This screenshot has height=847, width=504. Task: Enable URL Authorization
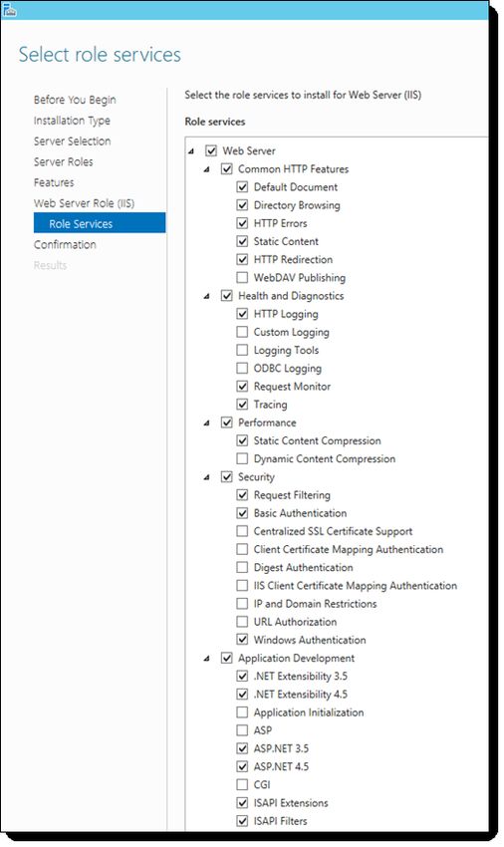(x=243, y=622)
